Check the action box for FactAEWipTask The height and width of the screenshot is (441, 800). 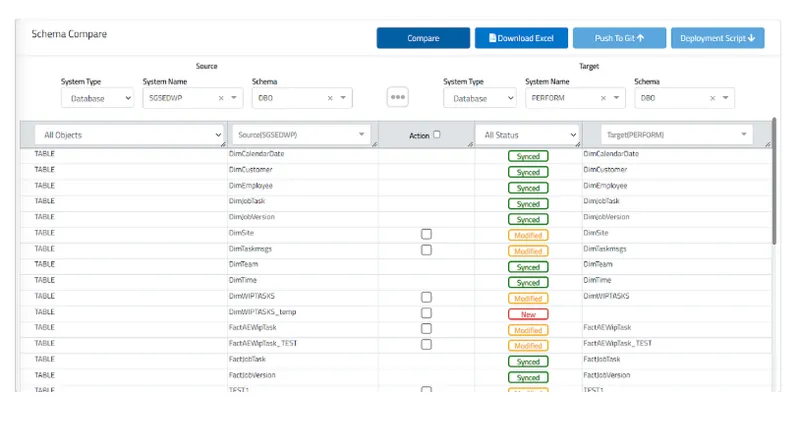[x=426, y=329]
